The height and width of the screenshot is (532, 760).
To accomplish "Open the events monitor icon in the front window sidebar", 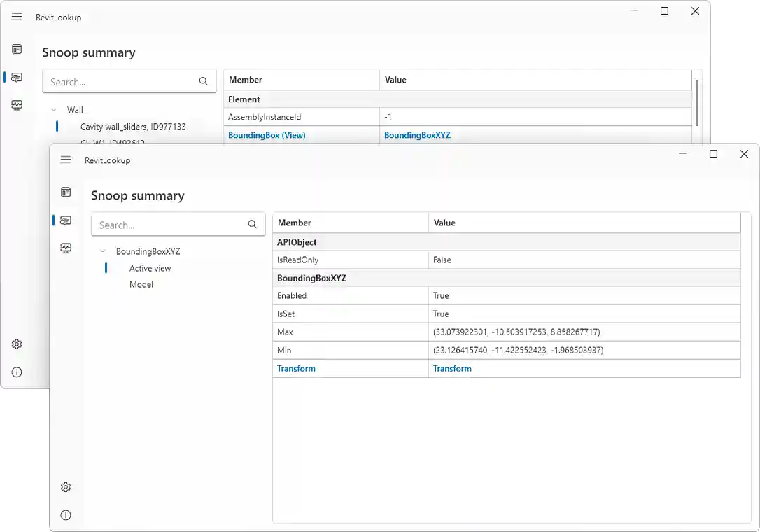I will [66, 248].
